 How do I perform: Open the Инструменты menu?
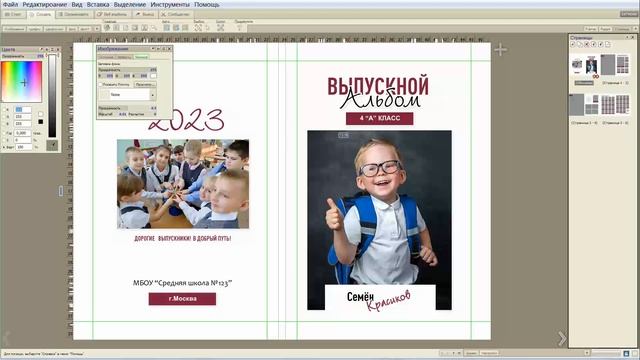(170, 4)
